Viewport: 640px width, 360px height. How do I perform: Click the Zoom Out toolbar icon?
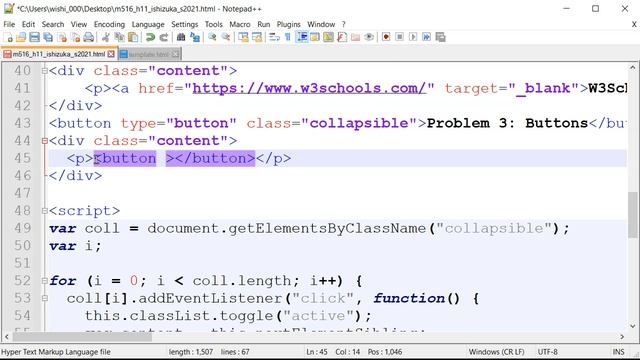(226, 38)
